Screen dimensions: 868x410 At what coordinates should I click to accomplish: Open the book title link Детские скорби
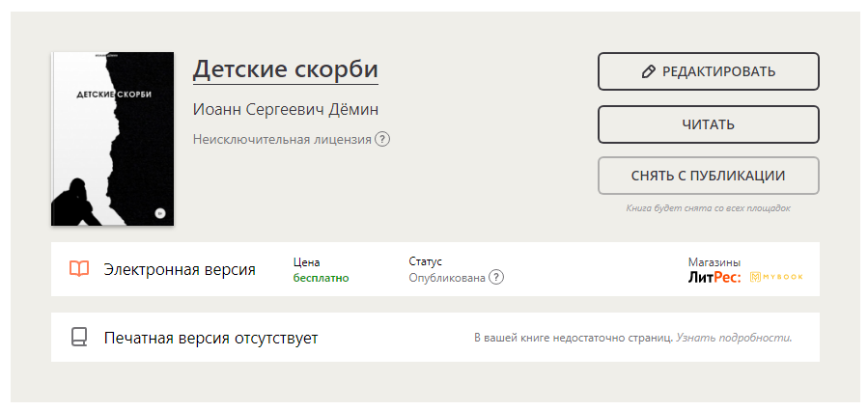point(285,69)
